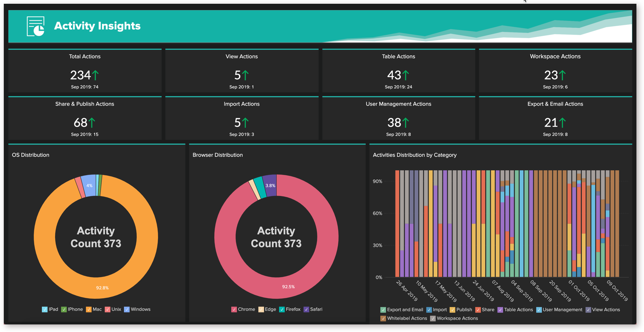The width and height of the screenshot is (644, 332).
Task: Click the green arrow in Import Actions card
Action: pos(245,123)
